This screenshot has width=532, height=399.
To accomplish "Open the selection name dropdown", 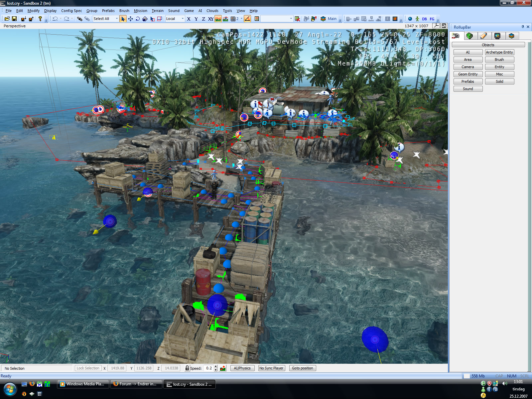I will [277, 19].
